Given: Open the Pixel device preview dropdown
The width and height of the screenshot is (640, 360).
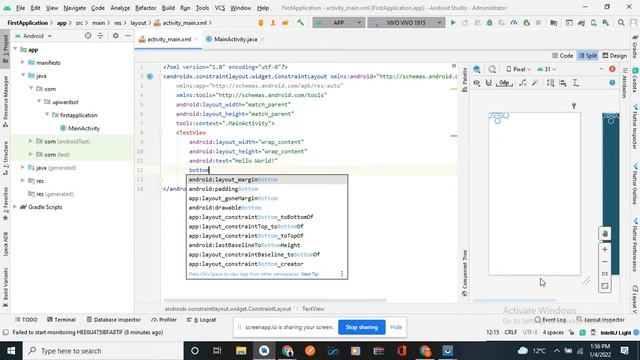Looking at the screenshot, I should (518, 69).
